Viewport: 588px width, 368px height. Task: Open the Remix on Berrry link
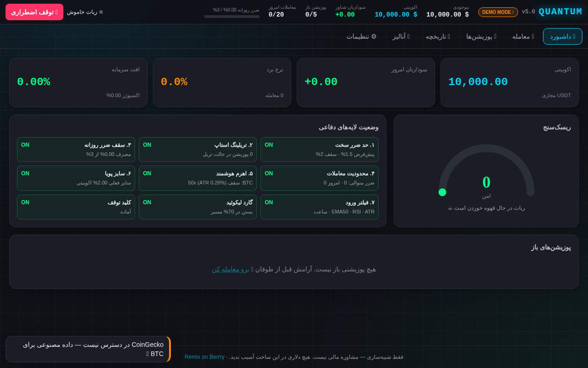tap(204, 357)
